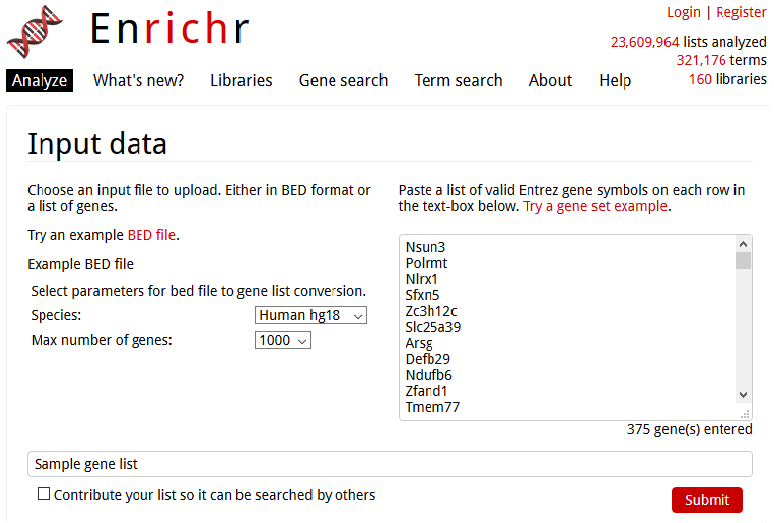Click the Login link
Screen dimensions: 774x523
point(683,12)
